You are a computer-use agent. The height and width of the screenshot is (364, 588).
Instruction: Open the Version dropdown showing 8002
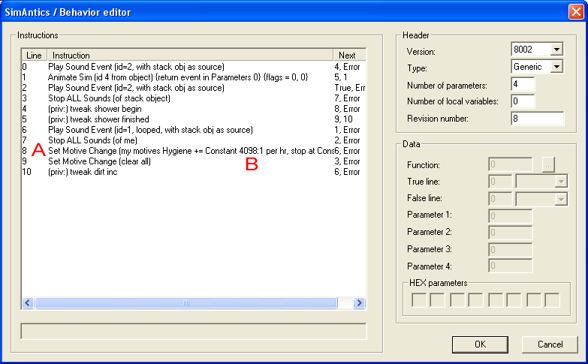(x=557, y=49)
